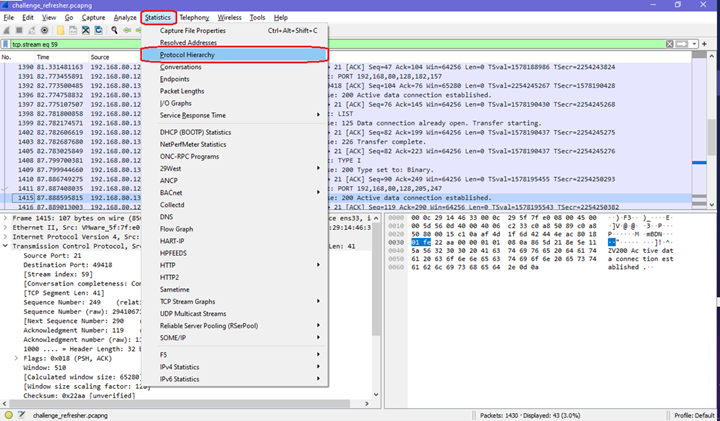The image size is (720, 421).
Task: Expand the HTTP submenu
Action: [x=235, y=265]
